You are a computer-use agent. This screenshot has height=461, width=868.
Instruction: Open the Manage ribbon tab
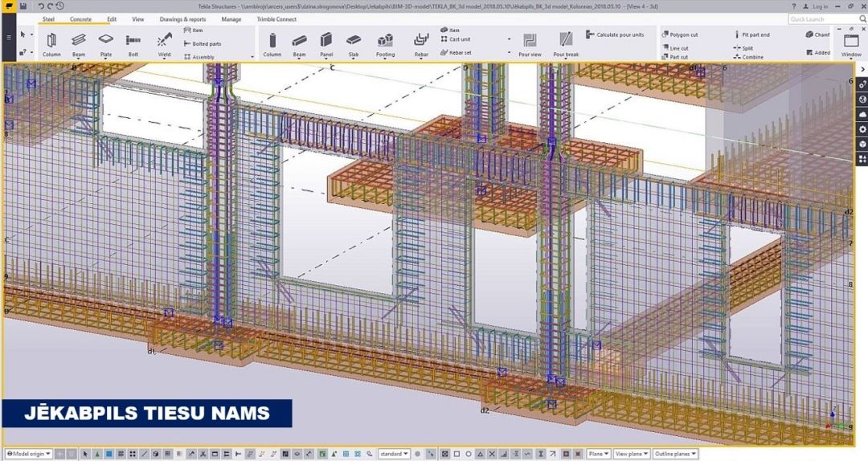(x=231, y=19)
